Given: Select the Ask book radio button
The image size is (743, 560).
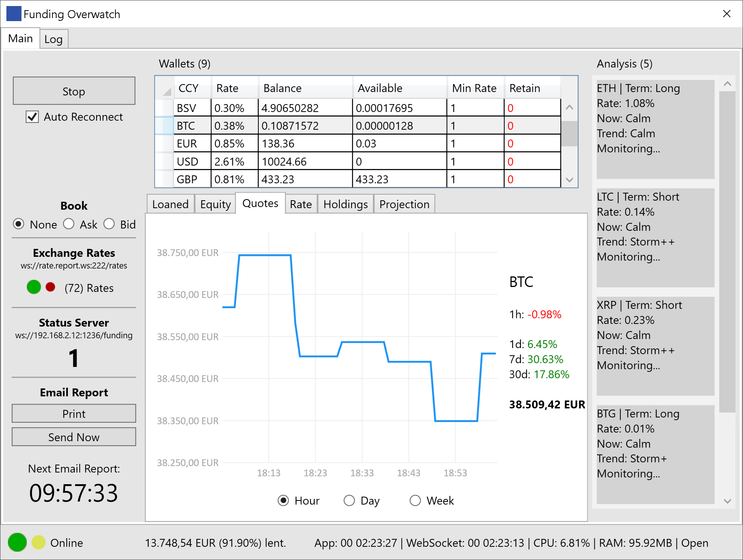Looking at the screenshot, I should 69,224.
